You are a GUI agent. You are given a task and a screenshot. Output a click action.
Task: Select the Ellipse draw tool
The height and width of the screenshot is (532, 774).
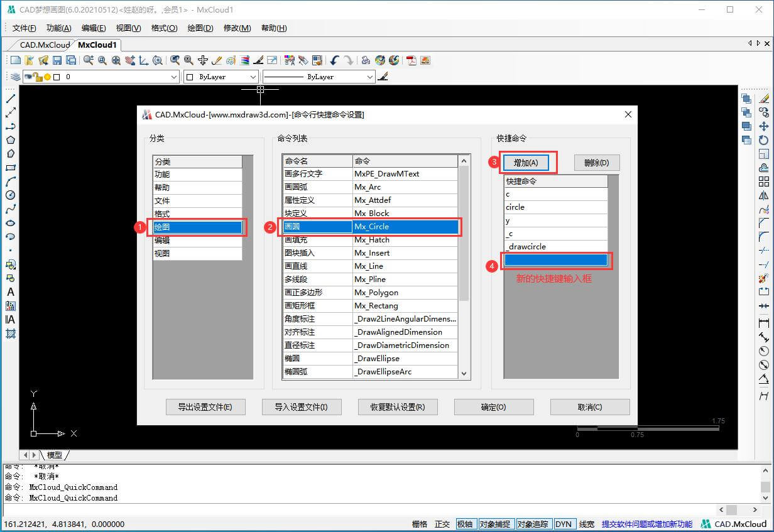pyautogui.click(x=11, y=223)
